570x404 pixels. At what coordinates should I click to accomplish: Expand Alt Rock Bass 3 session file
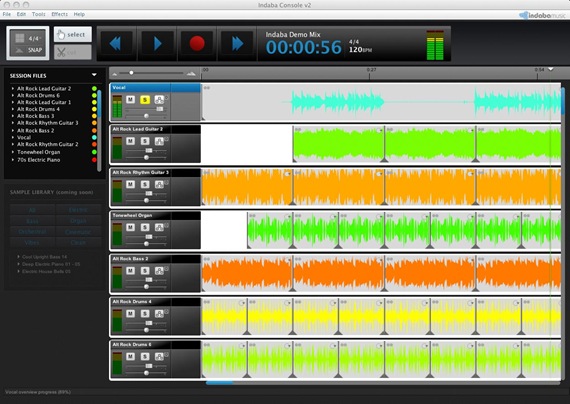pyautogui.click(x=13, y=116)
